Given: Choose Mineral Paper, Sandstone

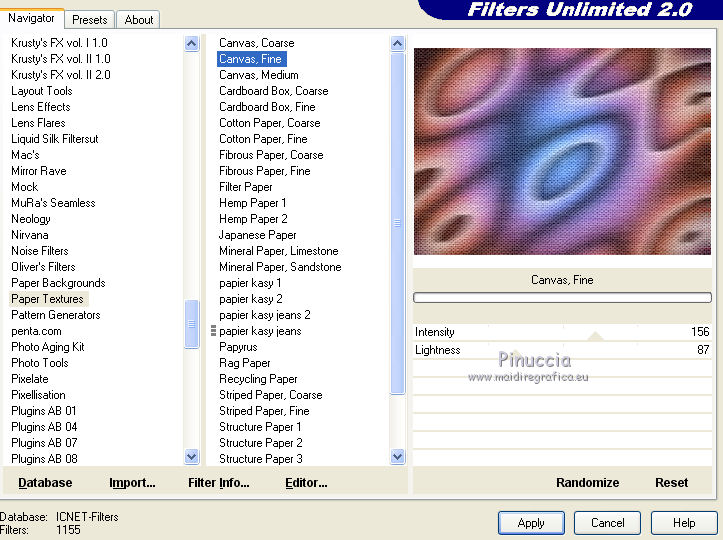Looking at the screenshot, I should [x=280, y=267].
